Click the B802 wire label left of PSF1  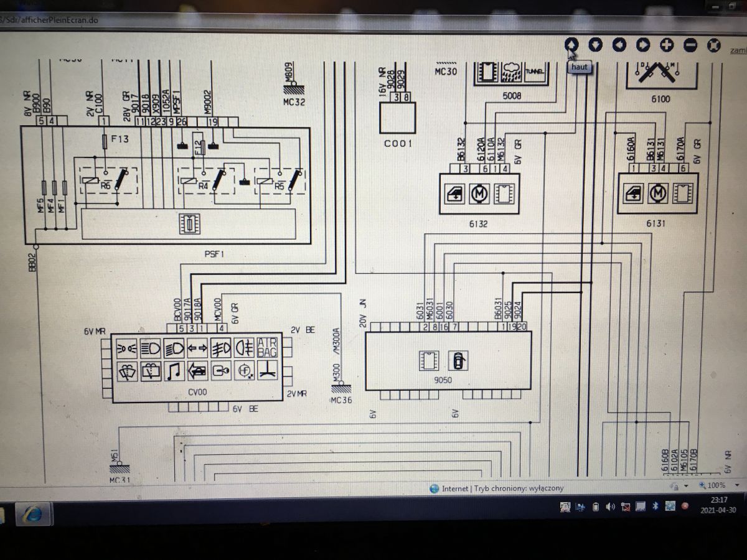(x=32, y=262)
